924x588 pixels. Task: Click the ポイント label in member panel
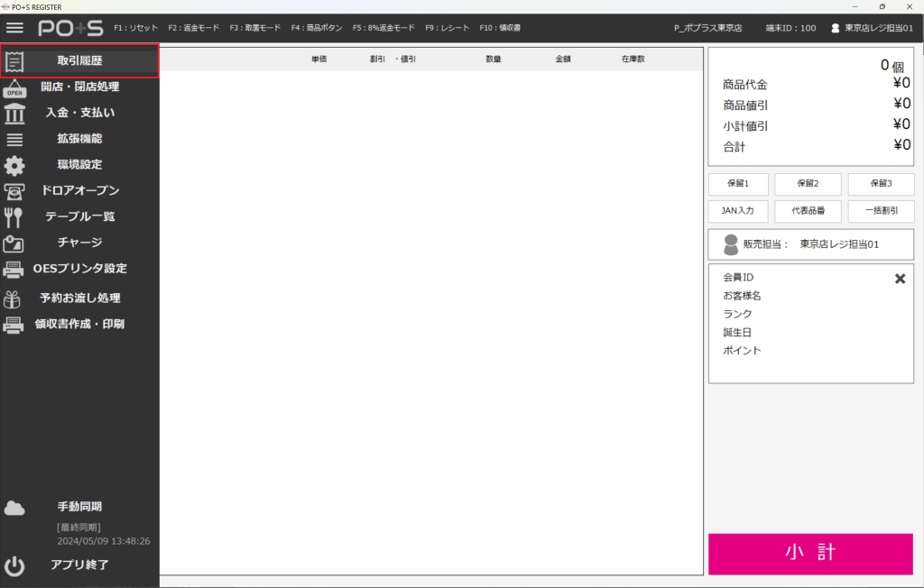[742, 351]
